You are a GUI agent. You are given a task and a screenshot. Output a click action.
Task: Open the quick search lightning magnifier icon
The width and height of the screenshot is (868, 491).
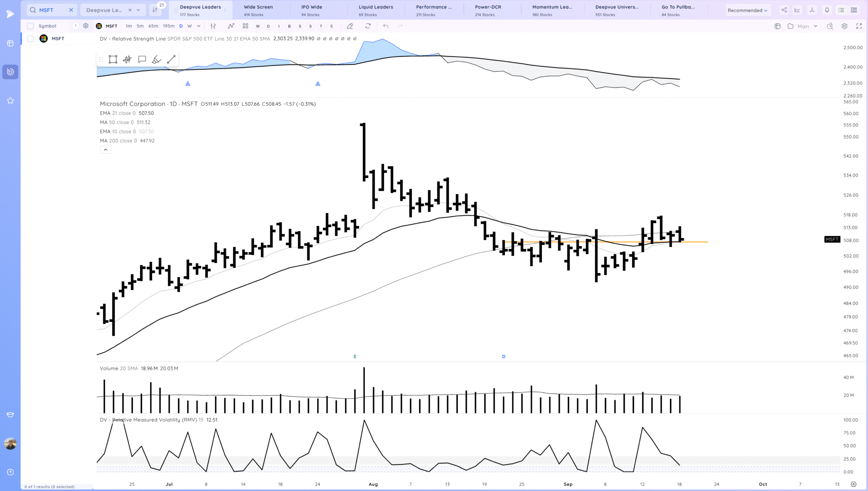pyautogui.click(x=830, y=26)
